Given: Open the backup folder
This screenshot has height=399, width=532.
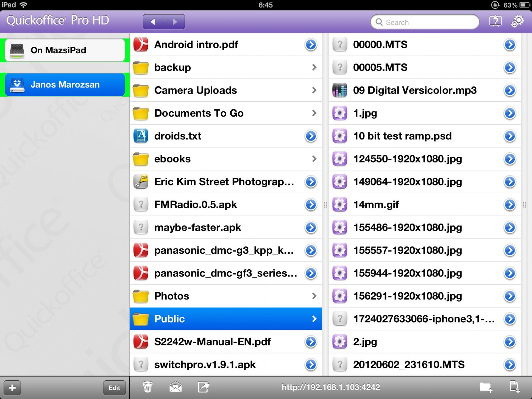Looking at the screenshot, I should 226,67.
